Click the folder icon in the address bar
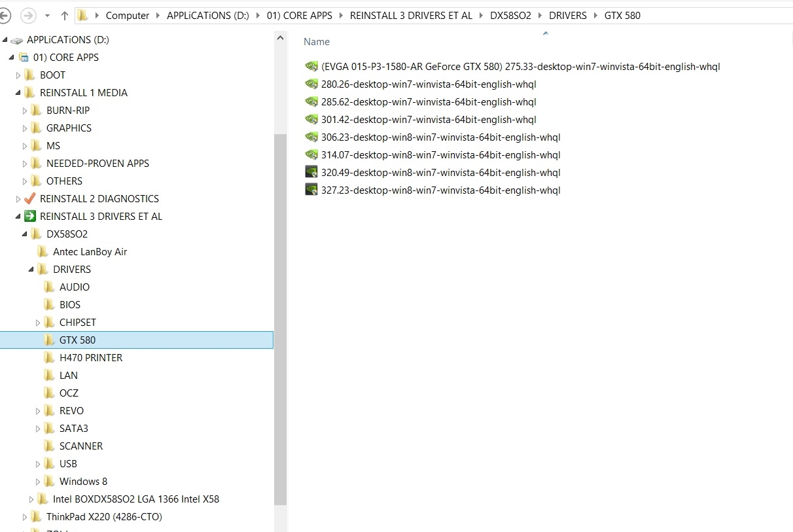The image size is (793, 532). pyautogui.click(x=83, y=15)
